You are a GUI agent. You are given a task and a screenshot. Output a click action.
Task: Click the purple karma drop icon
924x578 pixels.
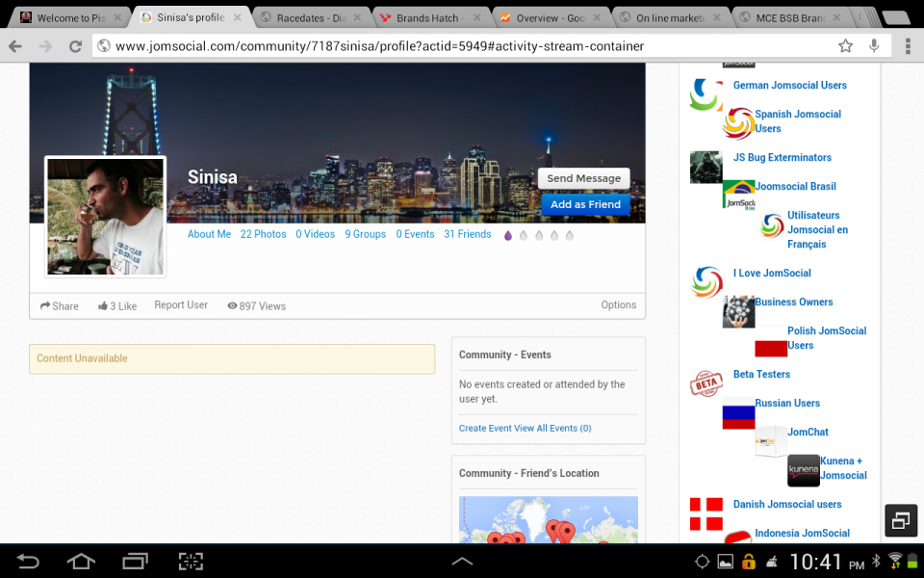508,235
